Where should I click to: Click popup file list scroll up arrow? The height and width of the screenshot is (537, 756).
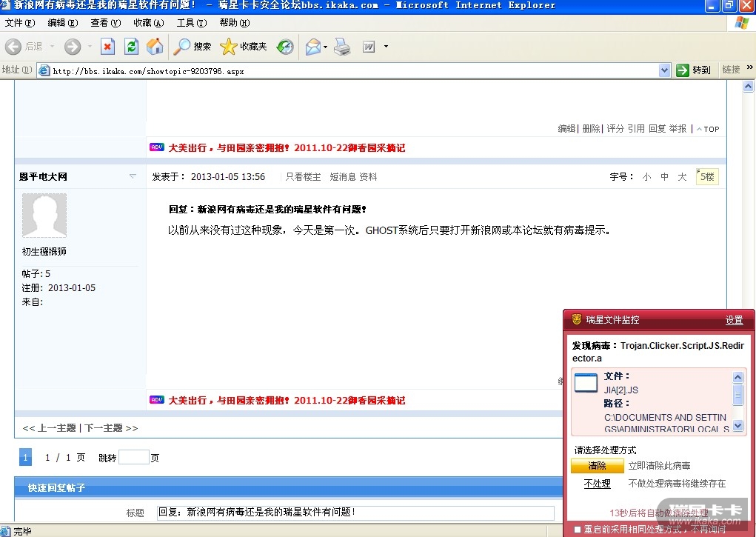[737, 377]
